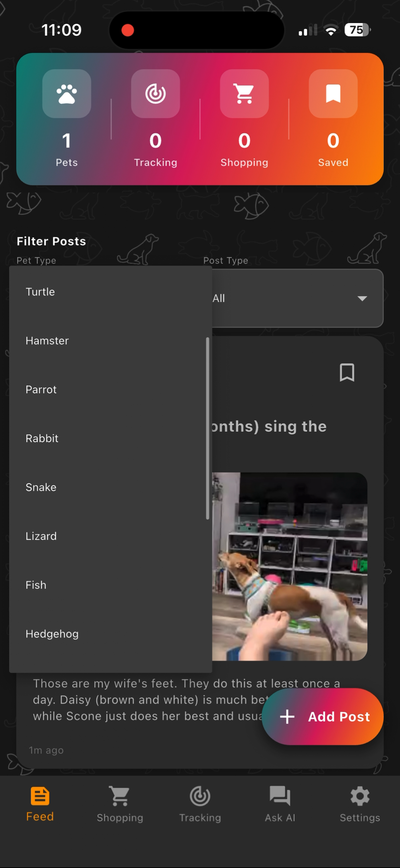Switch to Tracking tab in bottom bar
This screenshot has width=400, height=868.
point(200,803)
